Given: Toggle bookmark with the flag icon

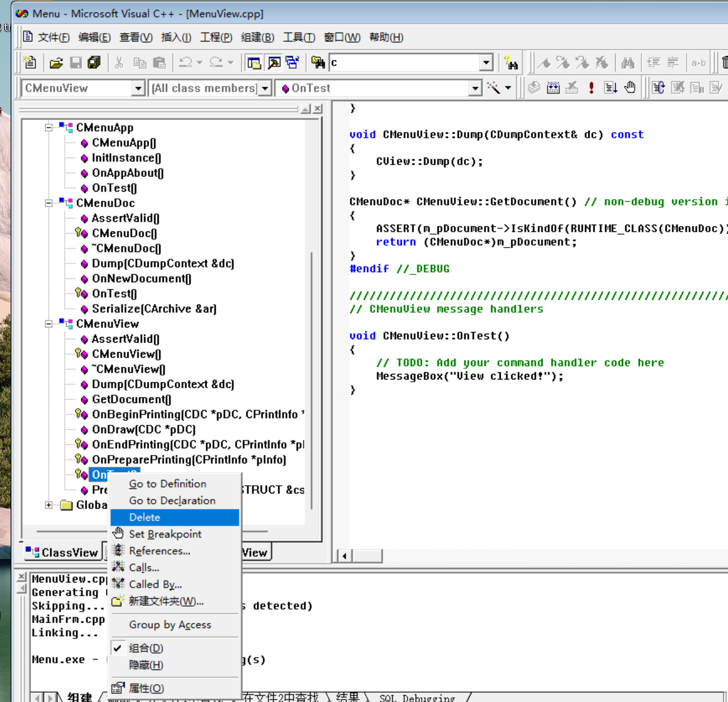Looking at the screenshot, I should [x=544, y=63].
